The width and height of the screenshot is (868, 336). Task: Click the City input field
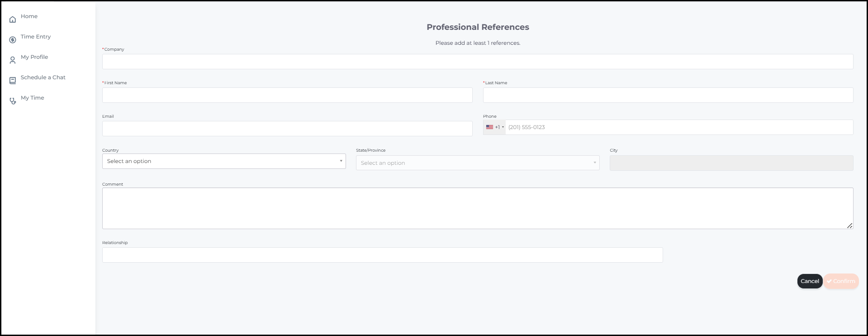click(x=731, y=163)
